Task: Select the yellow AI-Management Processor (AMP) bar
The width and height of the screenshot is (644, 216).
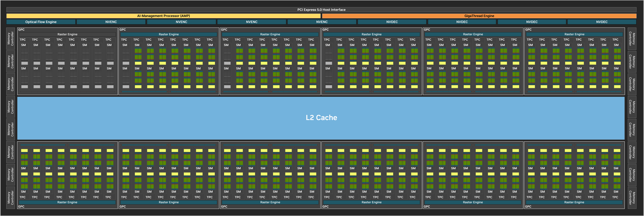Action: [164, 16]
